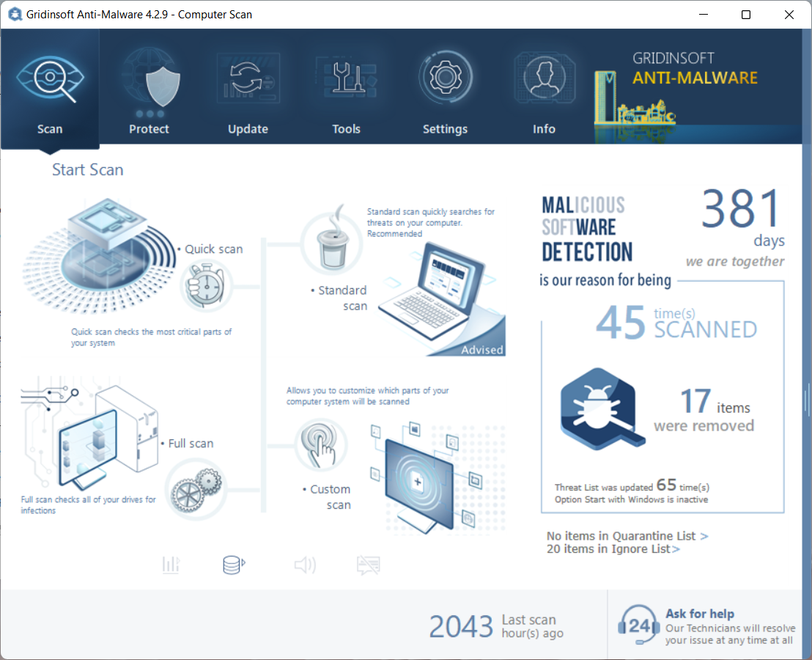Open the Settings gear icon
The width and height of the screenshot is (812, 660).
(446, 78)
